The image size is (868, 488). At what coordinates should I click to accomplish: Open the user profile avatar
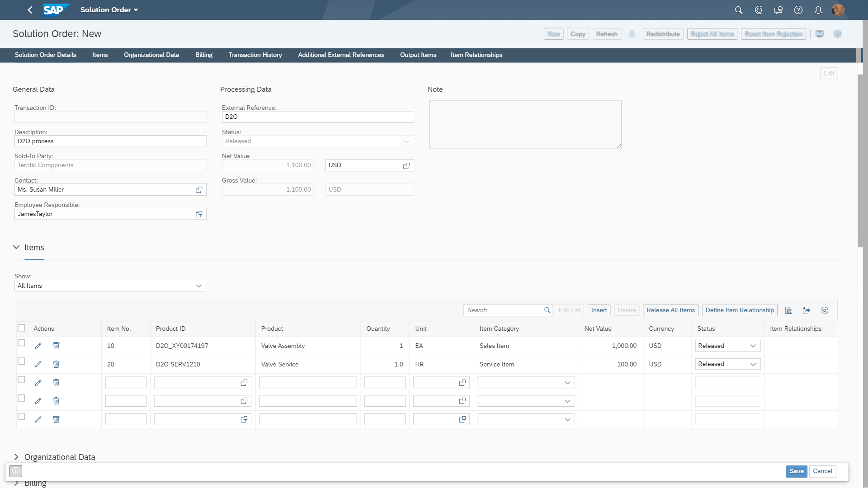click(x=838, y=10)
